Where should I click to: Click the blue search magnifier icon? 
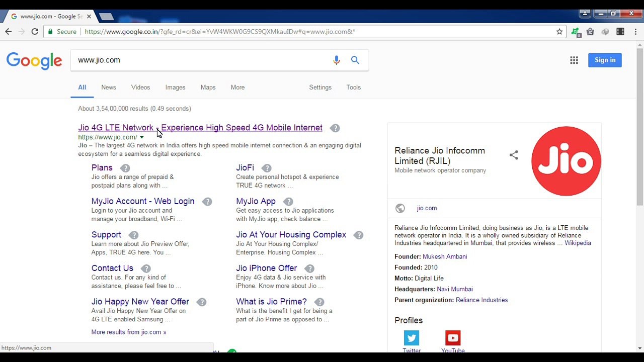click(x=355, y=60)
